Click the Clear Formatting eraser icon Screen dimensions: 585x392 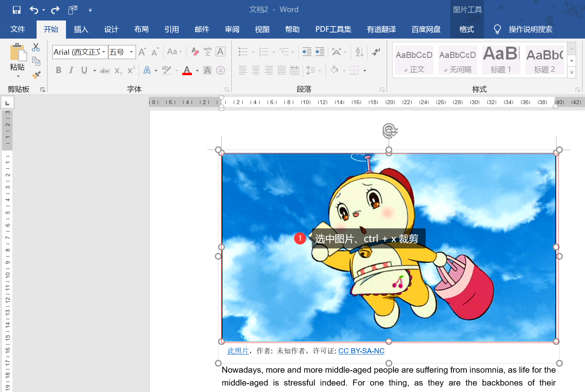[x=195, y=51]
